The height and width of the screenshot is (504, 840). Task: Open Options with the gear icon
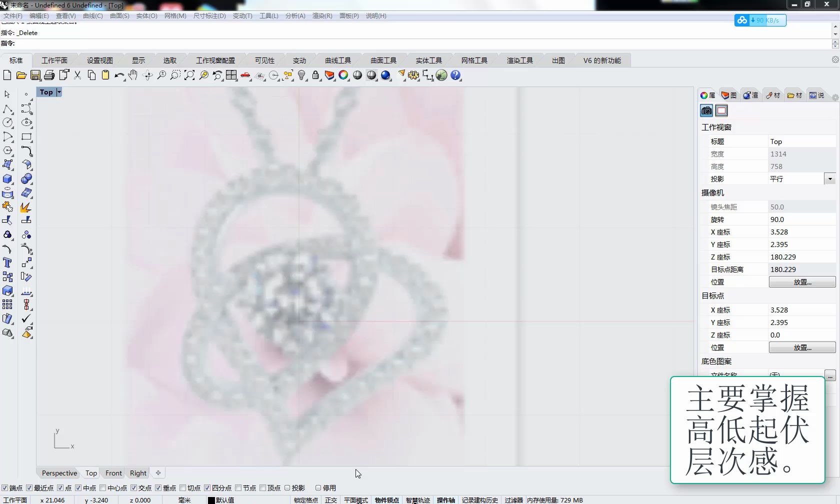[413, 75]
